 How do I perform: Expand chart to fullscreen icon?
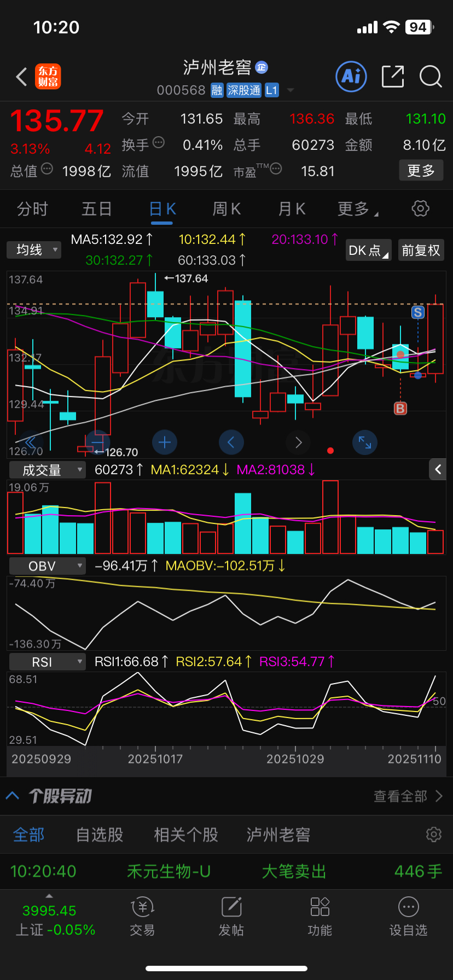coord(365,442)
